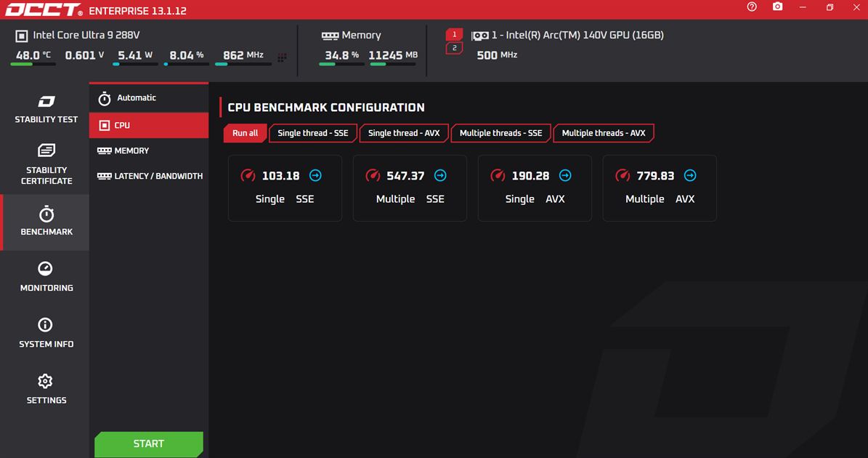Click blue arrow next to 547.37 score

click(x=440, y=175)
